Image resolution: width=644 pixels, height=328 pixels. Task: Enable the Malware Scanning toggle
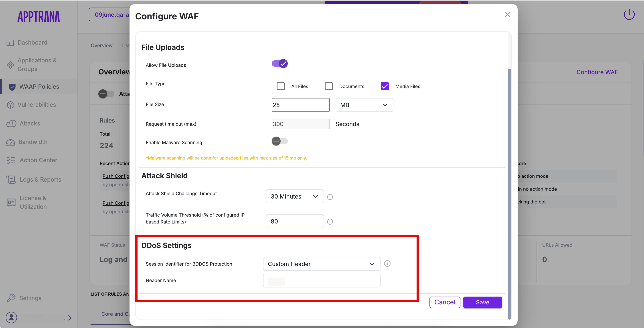coord(279,141)
